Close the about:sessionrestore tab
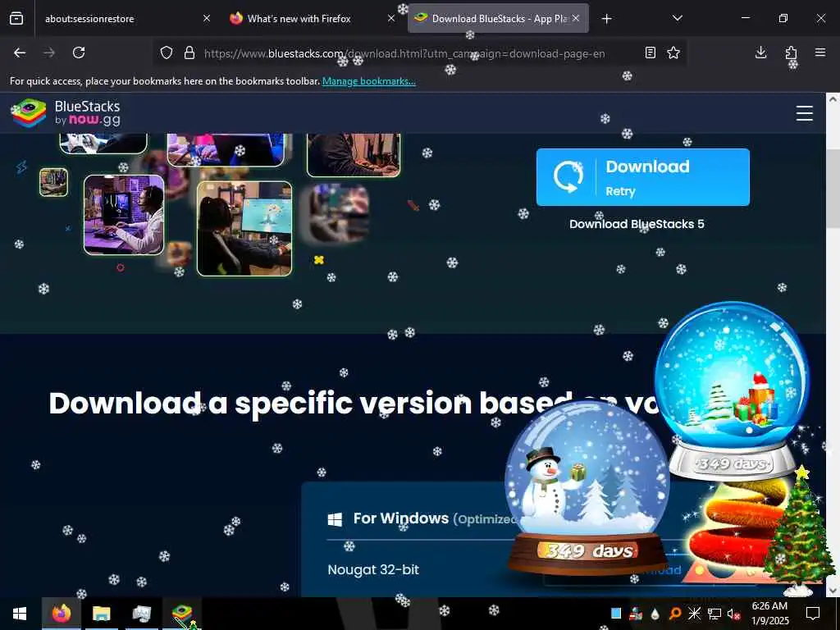The width and height of the screenshot is (840, 630). tap(207, 18)
